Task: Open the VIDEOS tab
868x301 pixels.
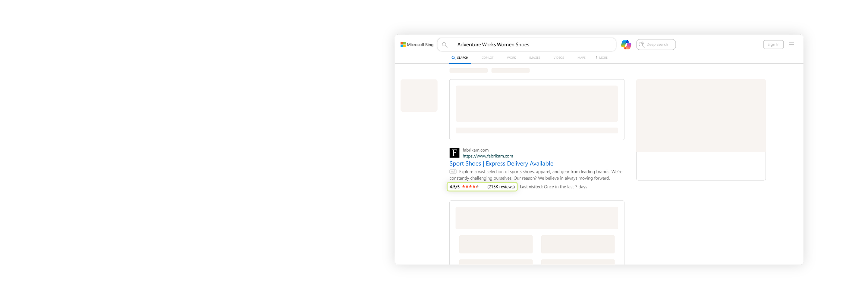Action: point(558,58)
